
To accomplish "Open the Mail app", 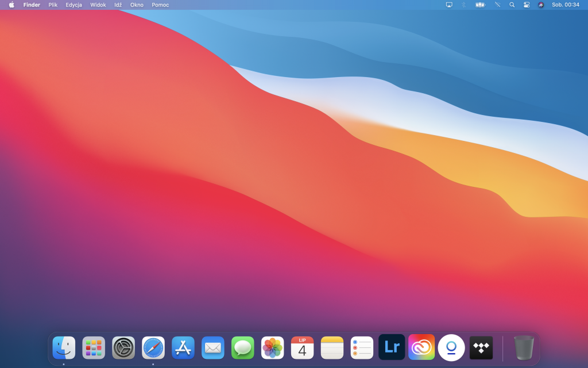I will point(212,348).
